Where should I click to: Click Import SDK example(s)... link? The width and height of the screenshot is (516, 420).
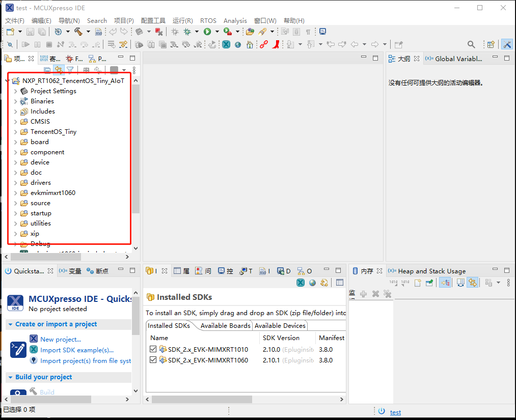tap(77, 350)
